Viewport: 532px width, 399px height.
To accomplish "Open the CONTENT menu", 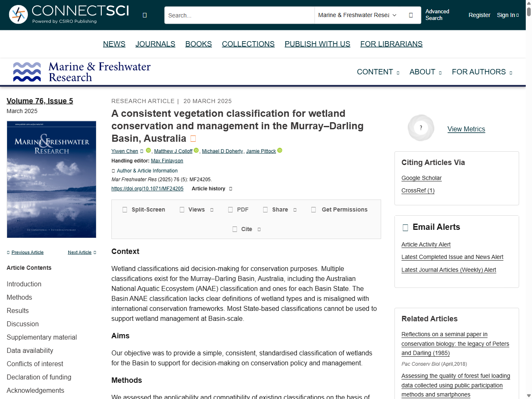I will pyautogui.click(x=378, y=72).
